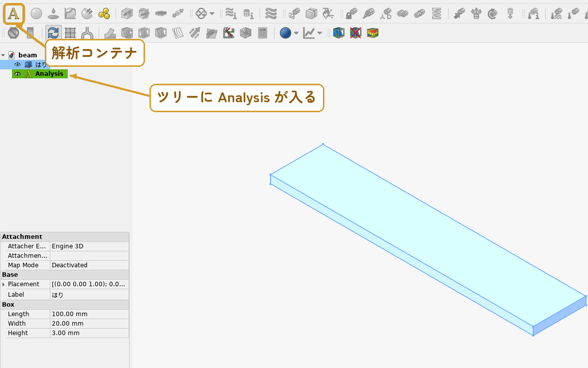Add reinforced material (half-sphere with rods icon)
Image resolution: width=588 pixels, height=368 pixels.
pos(87,14)
